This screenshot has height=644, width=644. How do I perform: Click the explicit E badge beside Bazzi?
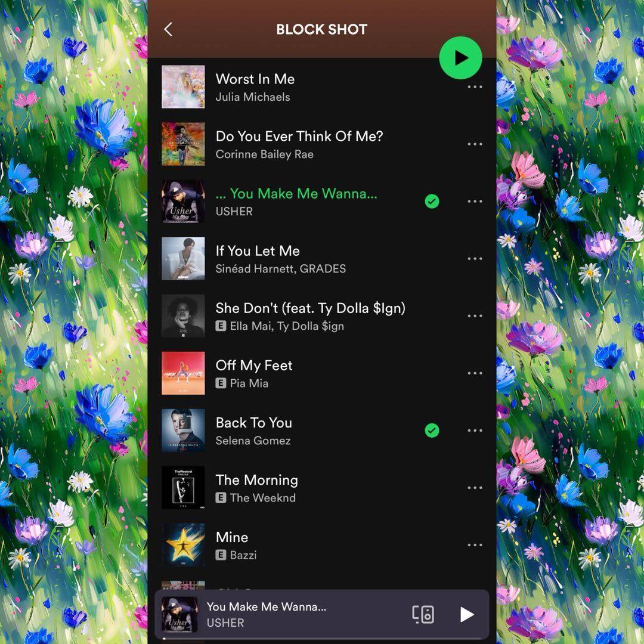[x=221, y=555]
